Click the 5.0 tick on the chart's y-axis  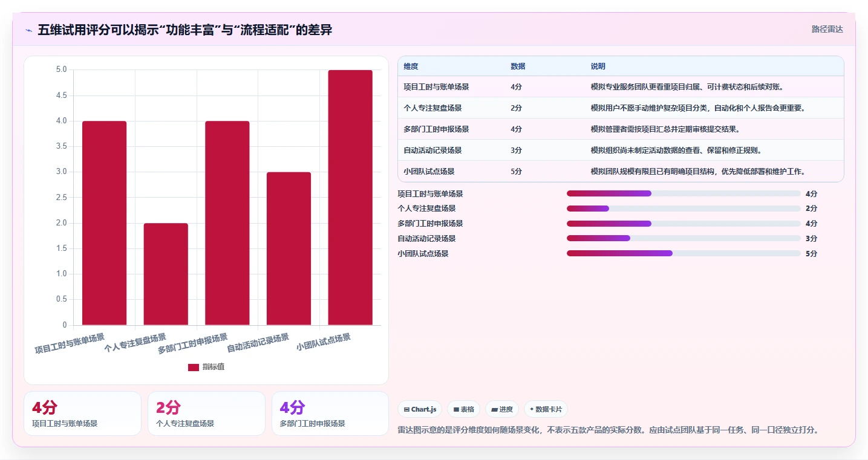click(x=61, y=70)
